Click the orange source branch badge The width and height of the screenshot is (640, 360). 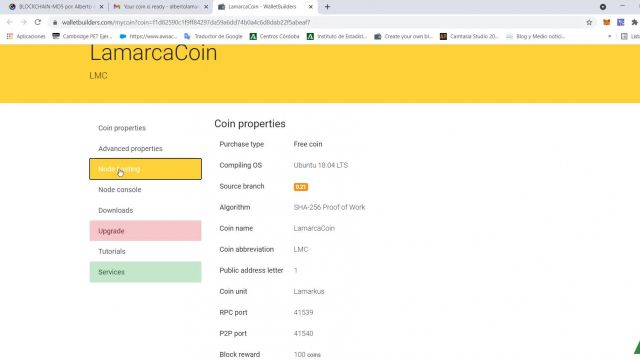(301, 187)
